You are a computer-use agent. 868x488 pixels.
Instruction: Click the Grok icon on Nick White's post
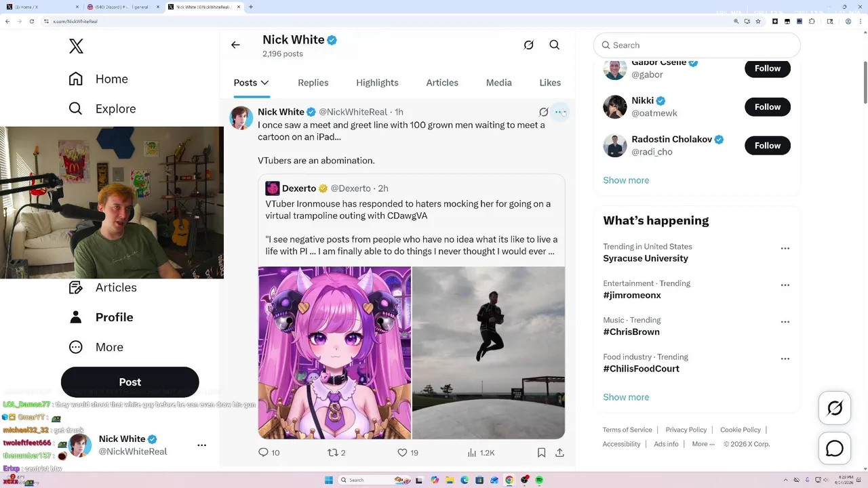pos(543,112)
